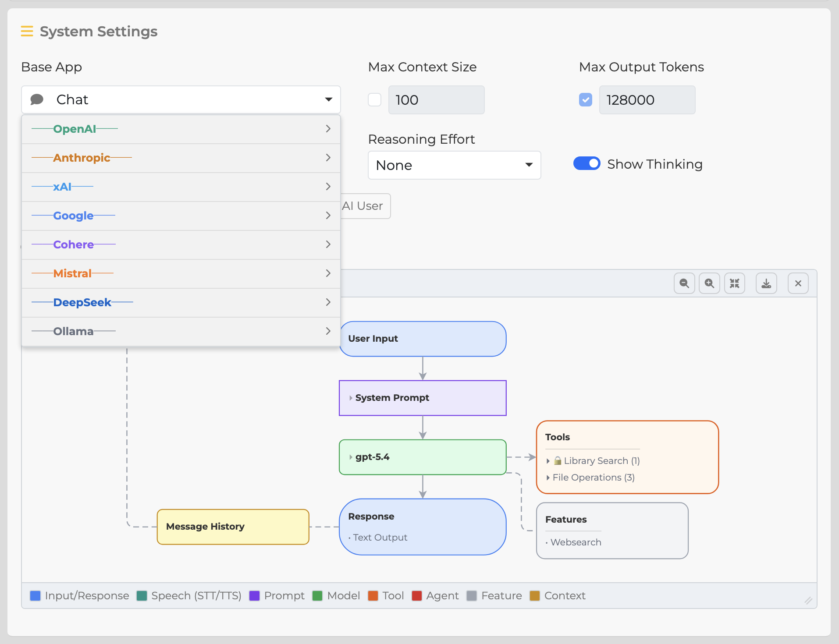Close the workflow diagram panel

pos(798,283)
